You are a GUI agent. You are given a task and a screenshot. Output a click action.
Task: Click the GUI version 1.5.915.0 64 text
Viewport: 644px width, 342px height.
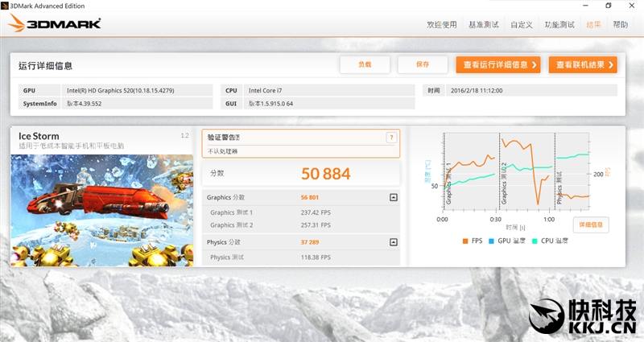tap(270, 104)
